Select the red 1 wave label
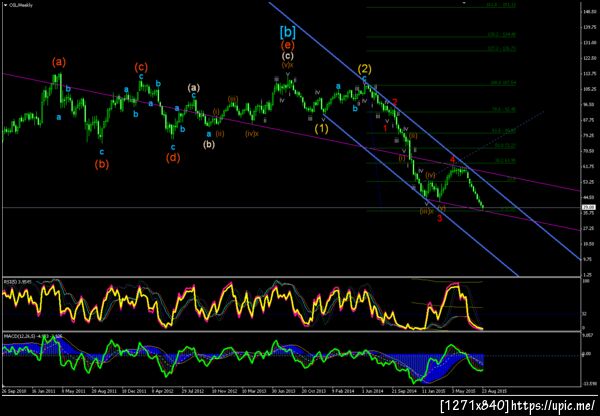The image size is (600, 416). click(x=385, y=129)
